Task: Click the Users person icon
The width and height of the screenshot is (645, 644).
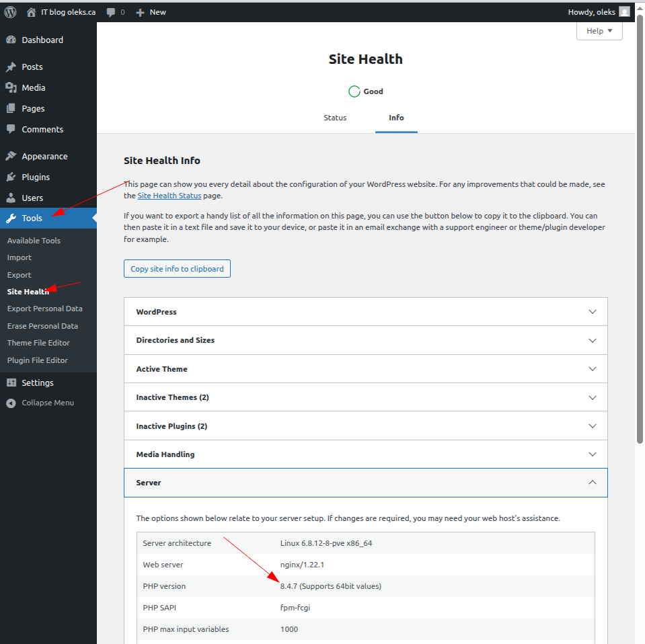Action: (11, 198)
